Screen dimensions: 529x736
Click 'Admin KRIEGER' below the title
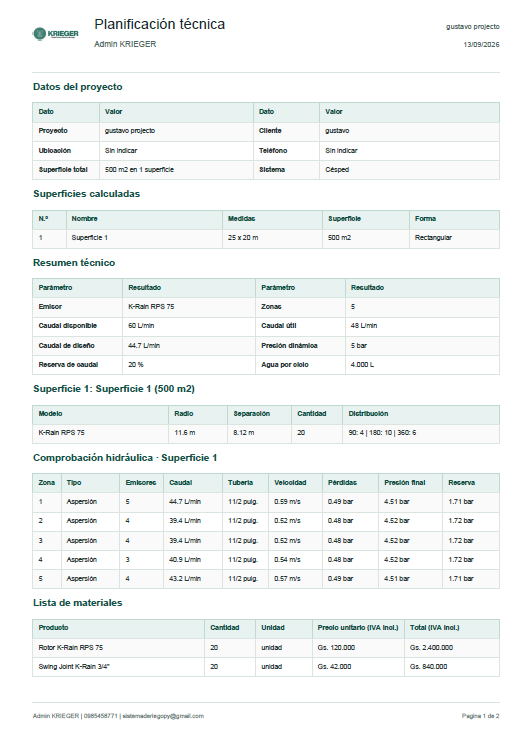point(125,44)
